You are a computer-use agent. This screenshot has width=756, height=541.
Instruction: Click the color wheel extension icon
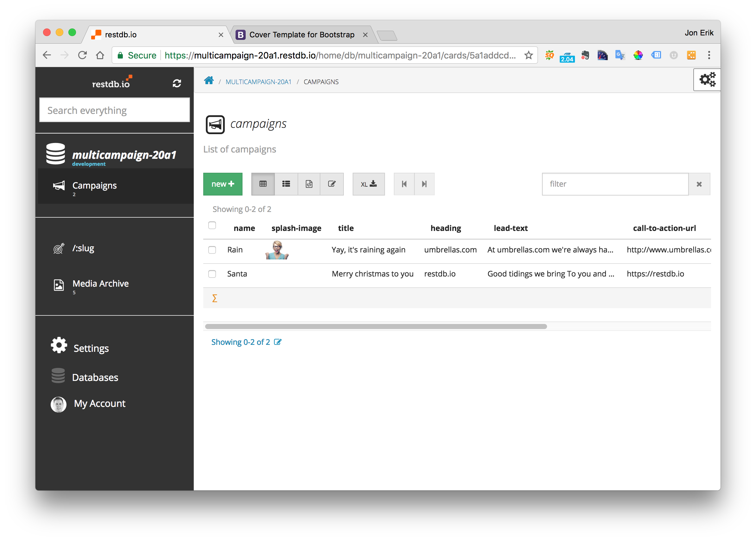pyautogui.click(x=638, y=55)
